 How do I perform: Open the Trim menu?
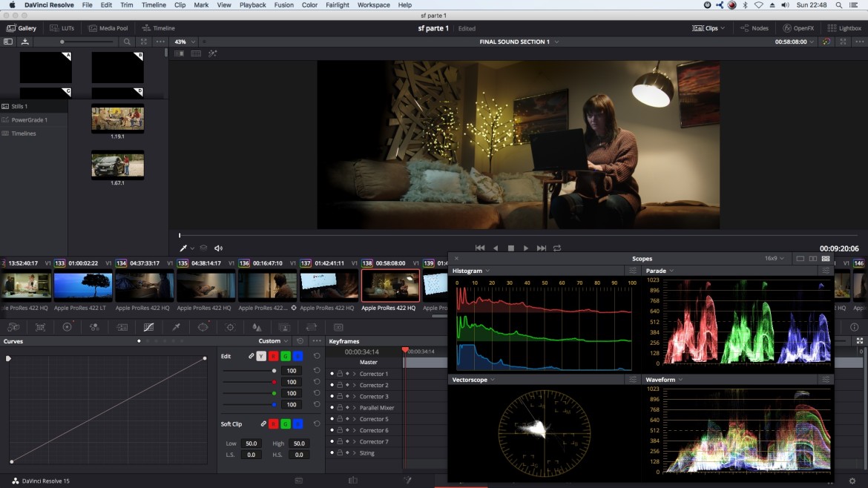click(x=127, y=5)
